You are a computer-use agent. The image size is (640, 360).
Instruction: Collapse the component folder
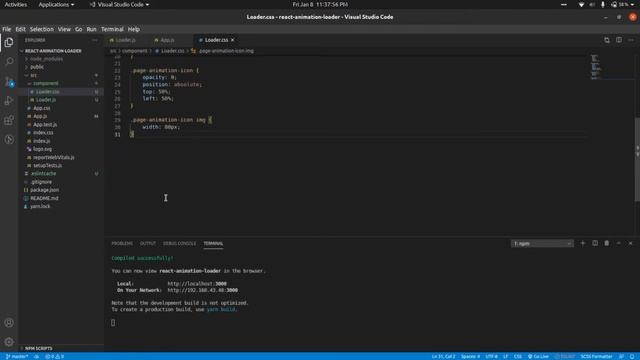(x=45, y=83)
